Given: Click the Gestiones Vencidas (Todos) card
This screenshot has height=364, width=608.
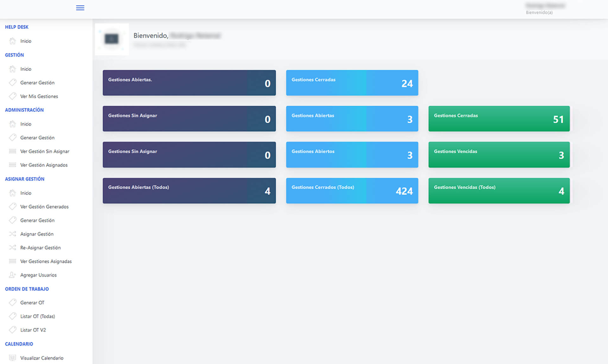Looking at the screenshot, I should click(499, 191).
